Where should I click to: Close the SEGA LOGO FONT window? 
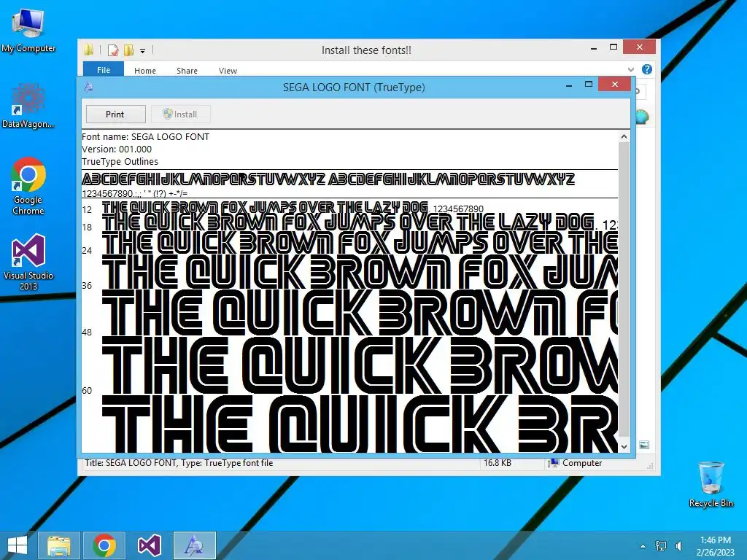coord(614,85)
